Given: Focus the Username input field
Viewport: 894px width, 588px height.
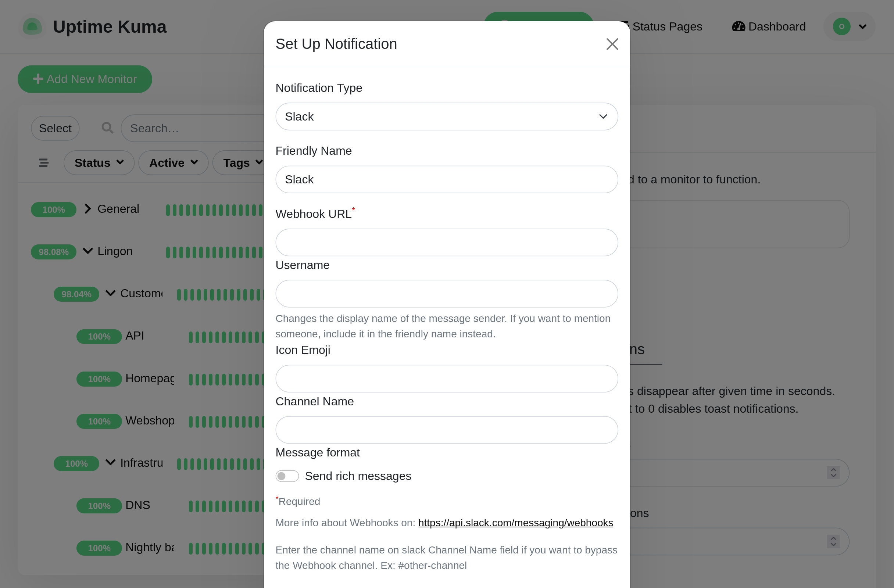Looking at the screenshot, I should coord(447,294).
